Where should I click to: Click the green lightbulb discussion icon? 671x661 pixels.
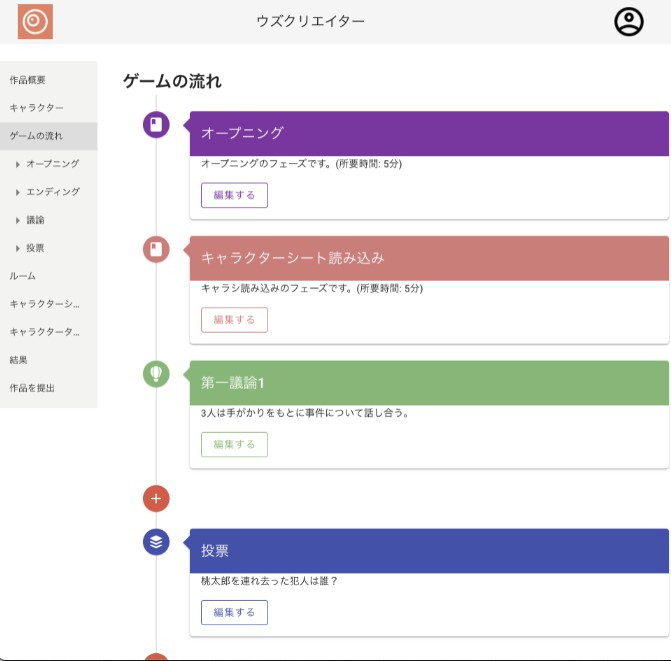156,374
